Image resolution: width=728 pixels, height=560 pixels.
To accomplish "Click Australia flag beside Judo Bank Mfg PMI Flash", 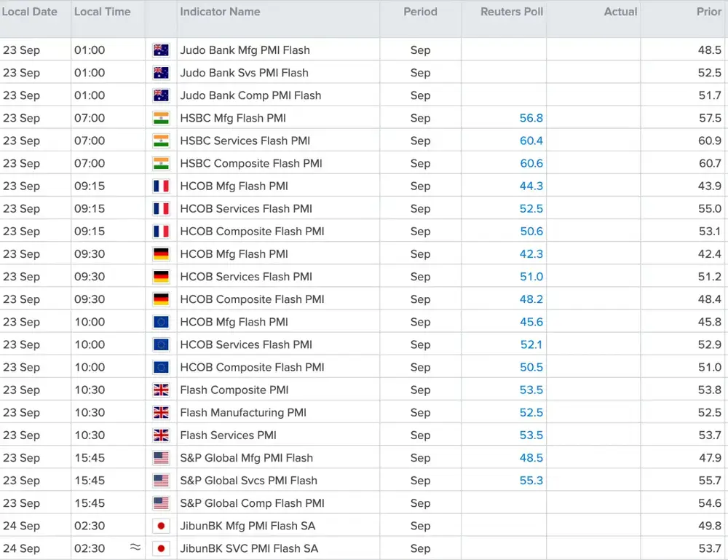I will [161, 50].
